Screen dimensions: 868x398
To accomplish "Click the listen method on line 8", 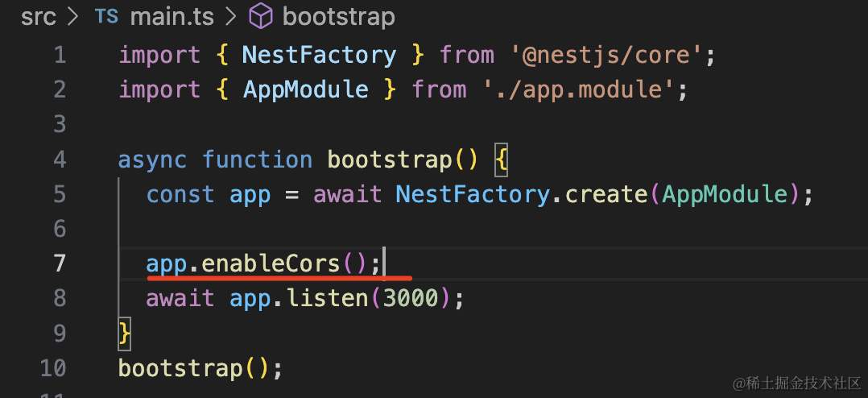I will tap(326, 299).
